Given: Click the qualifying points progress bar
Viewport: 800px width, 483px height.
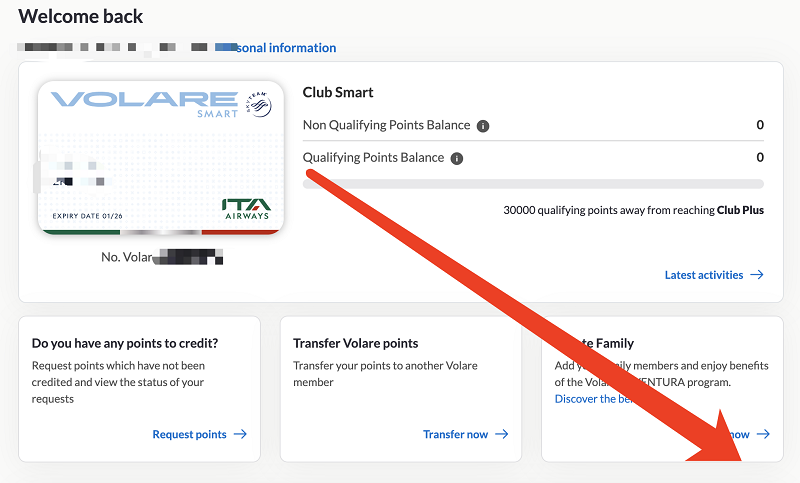Looking at the screenshot, I should (533, 184).
